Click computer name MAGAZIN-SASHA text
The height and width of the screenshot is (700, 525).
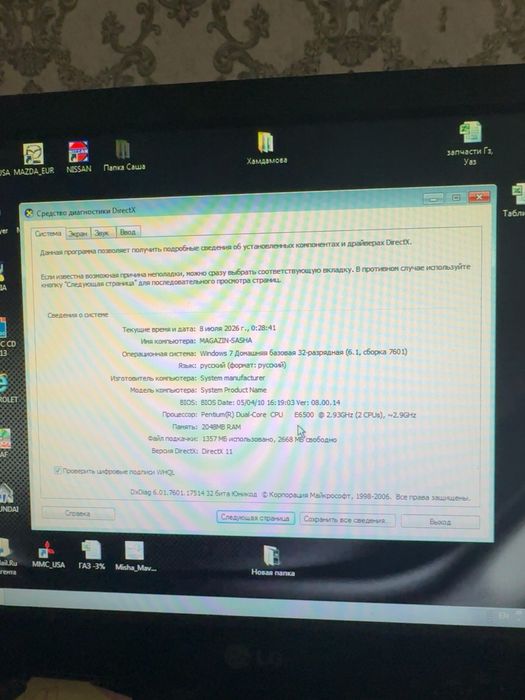pyautogui.click(x=226, y=340)
